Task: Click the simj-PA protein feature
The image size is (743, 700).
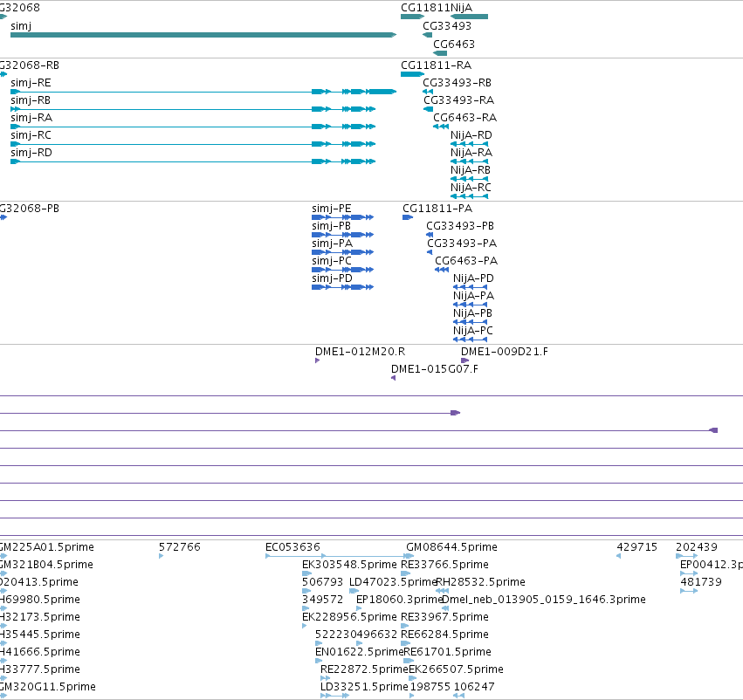Action: 342,252
